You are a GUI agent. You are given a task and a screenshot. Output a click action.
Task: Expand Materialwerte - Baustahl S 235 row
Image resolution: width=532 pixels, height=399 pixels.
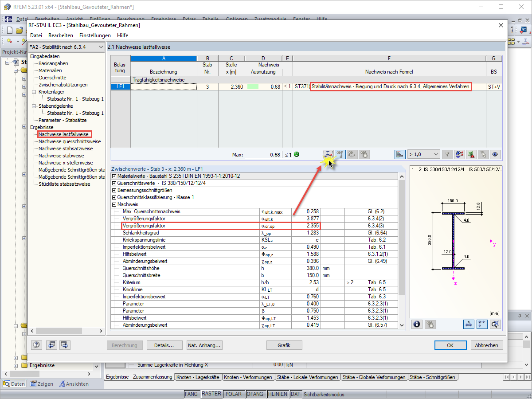(114, 176)
